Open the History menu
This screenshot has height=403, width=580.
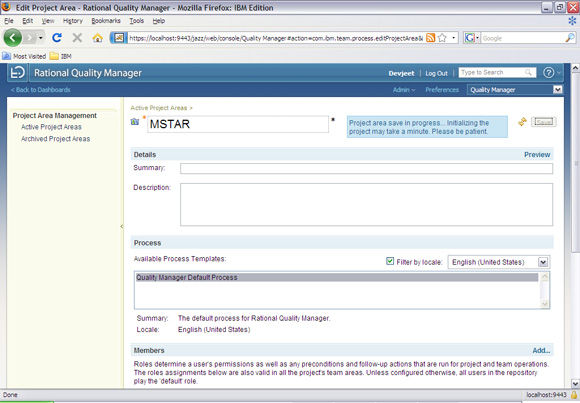tap(72, 21)
